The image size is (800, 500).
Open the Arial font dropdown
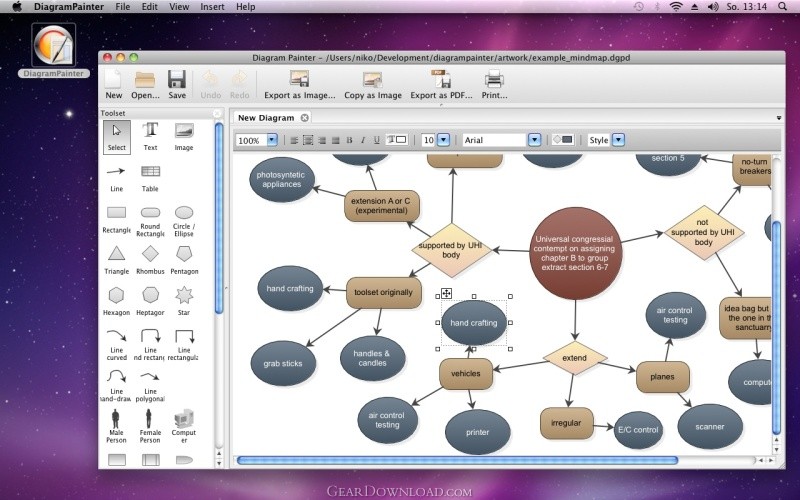tap(534, 140)
